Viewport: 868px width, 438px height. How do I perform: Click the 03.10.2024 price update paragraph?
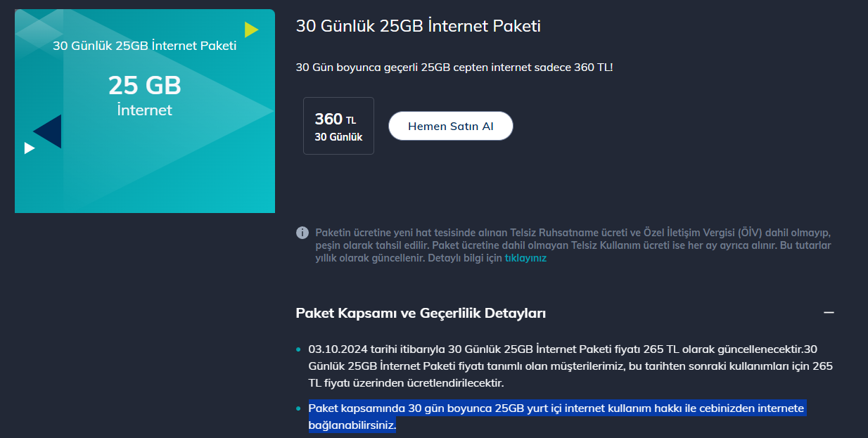pos(570,366)
